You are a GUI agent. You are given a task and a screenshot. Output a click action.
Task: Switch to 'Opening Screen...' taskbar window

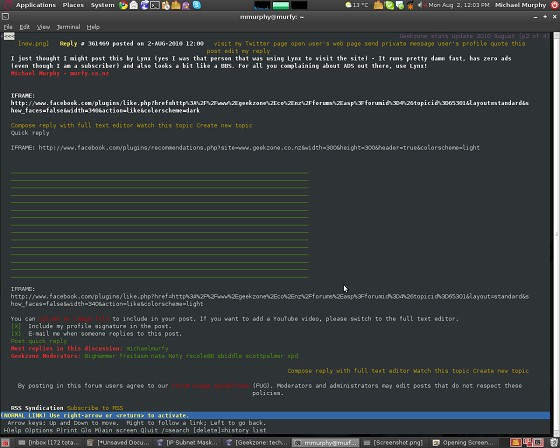coord(465,443)
